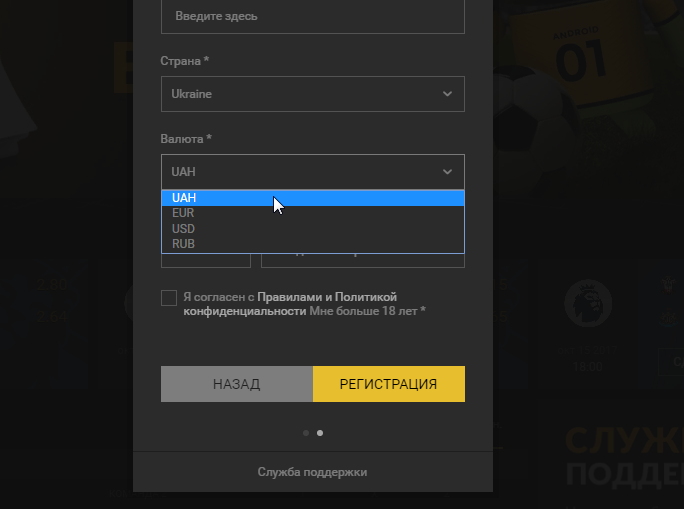
Task: Open Правилами и Политикой конфиденциальности link
Action: pos(290,304)
